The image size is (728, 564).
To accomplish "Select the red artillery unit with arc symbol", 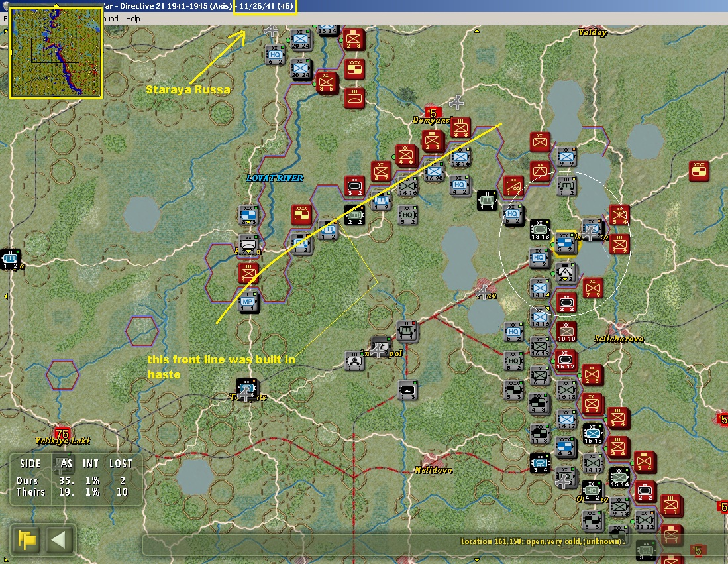I will [354, 98].
